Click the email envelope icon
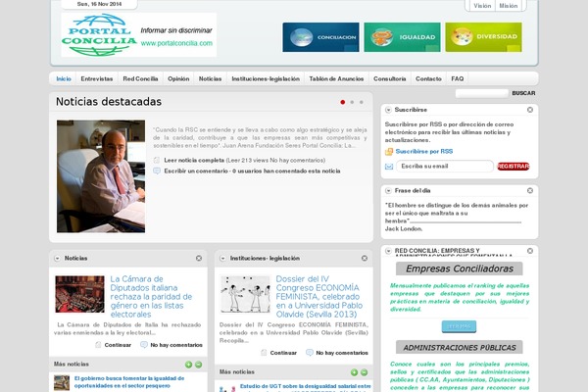The image size is (588, 392). coord(389,167)
